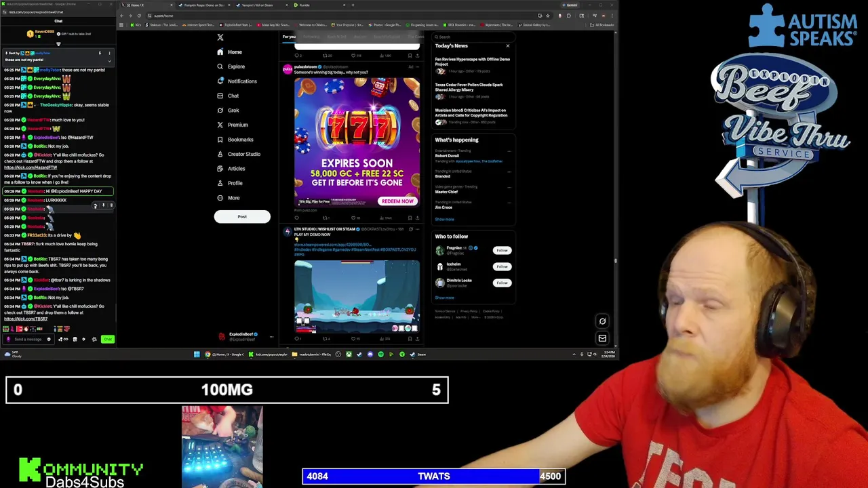Screen dimensions: 868x488
Task: Bookmark the pulszdotcom ad post
Action: [x=410, y=218]
